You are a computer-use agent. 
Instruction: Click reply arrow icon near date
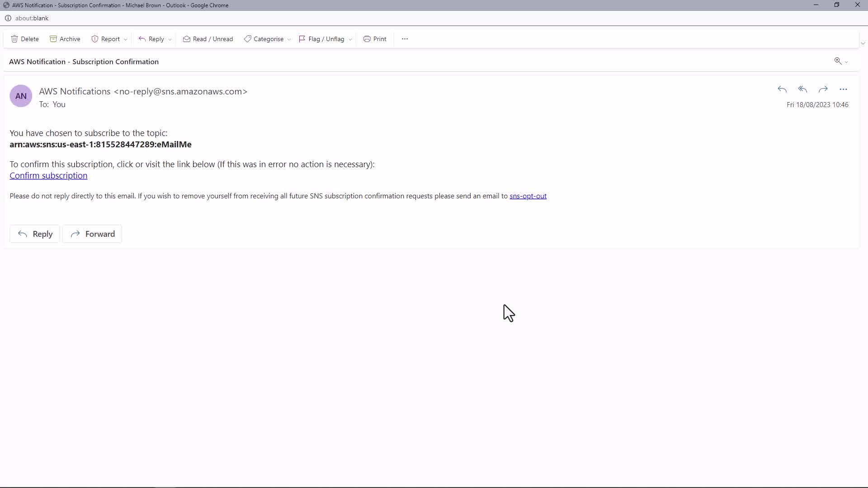click(782, 89)
